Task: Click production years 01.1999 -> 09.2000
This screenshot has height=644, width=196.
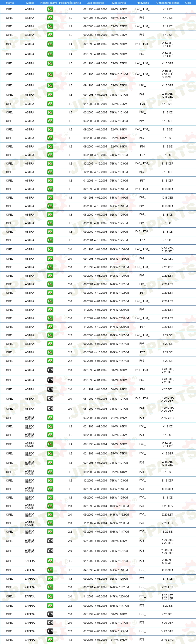Action: (x=95, y=104)
